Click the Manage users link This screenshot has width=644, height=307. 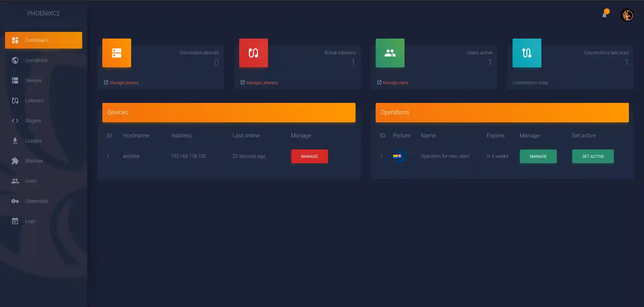[395, 83]
